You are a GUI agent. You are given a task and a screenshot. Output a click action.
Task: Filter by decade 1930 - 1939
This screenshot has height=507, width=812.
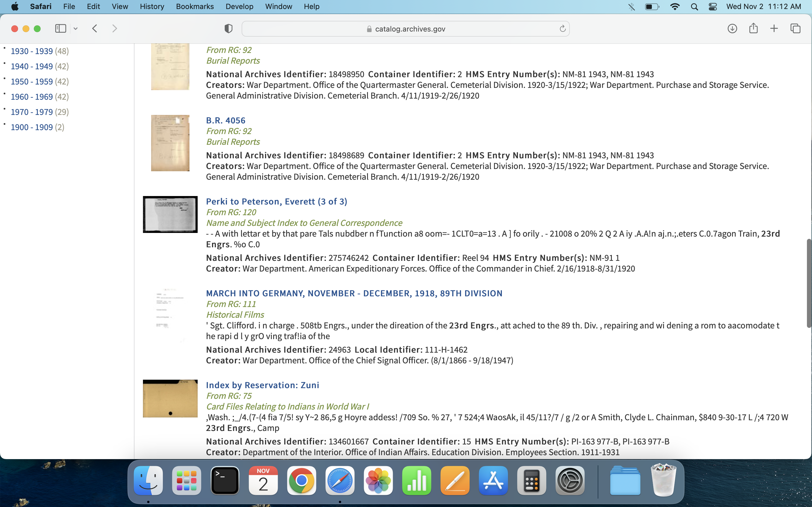32,51
